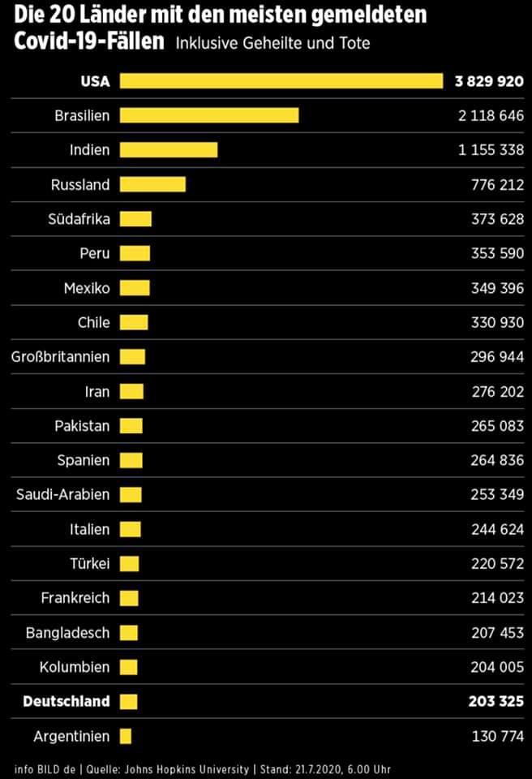Image resolution: width=532 pixels, height=779 pixels.
Task: Select the Saudi-Arabien yellow bar
Action: [131, 495]
